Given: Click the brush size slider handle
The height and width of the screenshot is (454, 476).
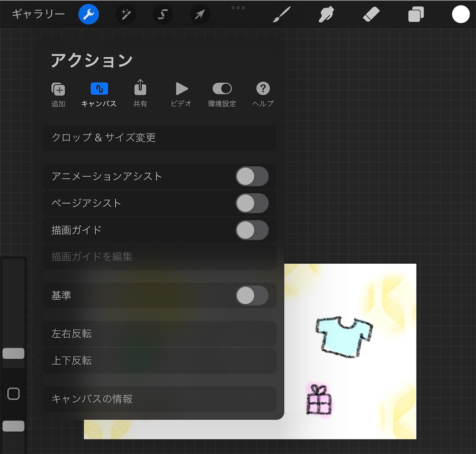Looking at the screenshot, I should (x=13, y=354).
